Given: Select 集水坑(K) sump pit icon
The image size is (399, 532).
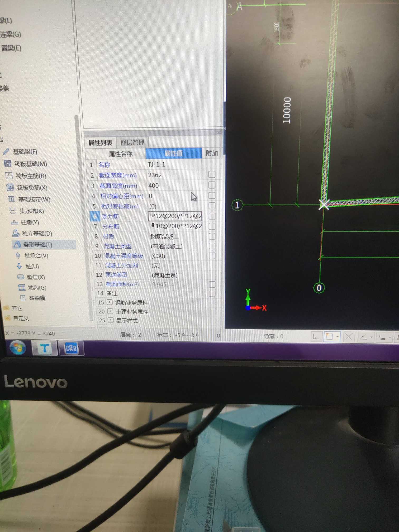Looking at the screenshot, I should tap(12, 211).
